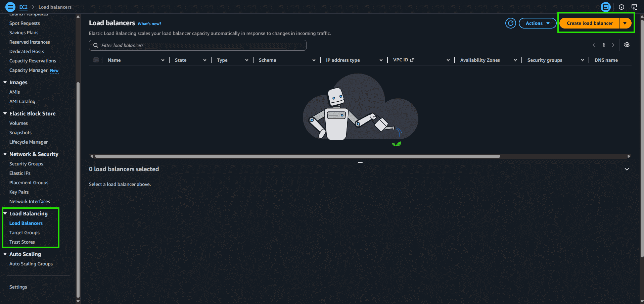Viewport: 644px width, 304px height.
Task: Open the hamburger navigation menu
Action: click(10, 7)
